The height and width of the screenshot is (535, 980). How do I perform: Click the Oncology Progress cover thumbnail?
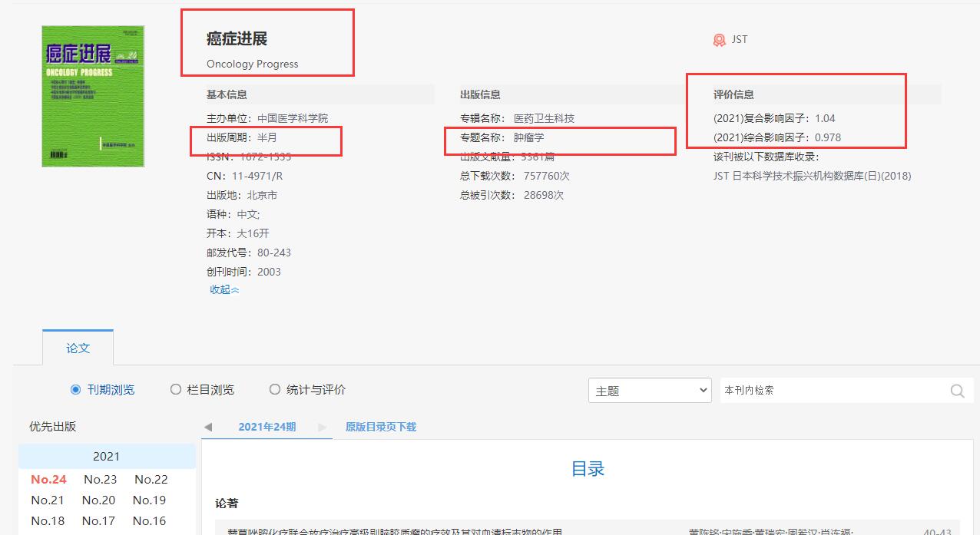click(92, 95)
